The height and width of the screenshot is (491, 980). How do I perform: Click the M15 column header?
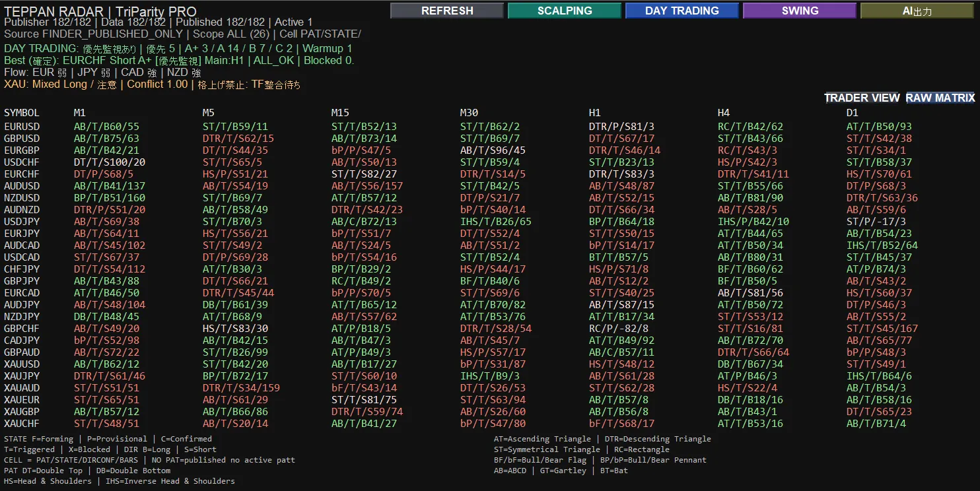tap(341, 113)
